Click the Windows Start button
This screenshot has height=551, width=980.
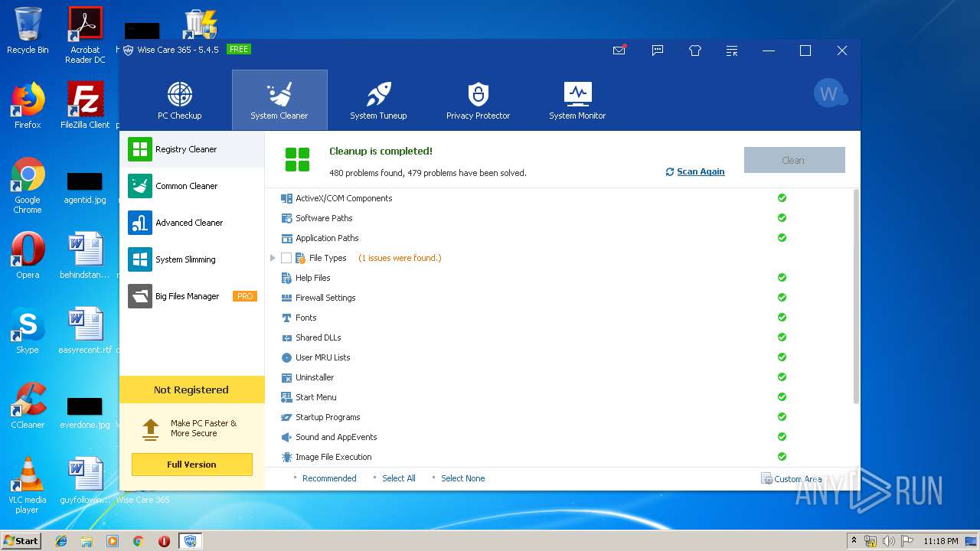21,540
